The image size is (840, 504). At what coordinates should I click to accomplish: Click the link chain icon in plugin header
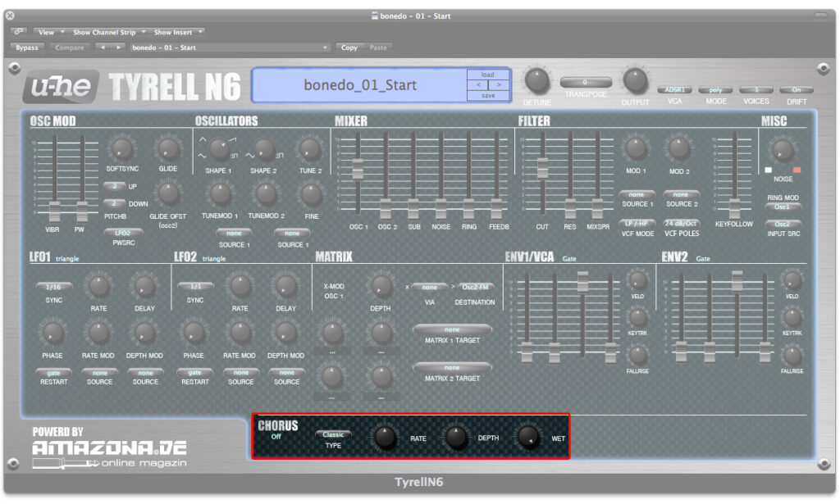(18, 32)
